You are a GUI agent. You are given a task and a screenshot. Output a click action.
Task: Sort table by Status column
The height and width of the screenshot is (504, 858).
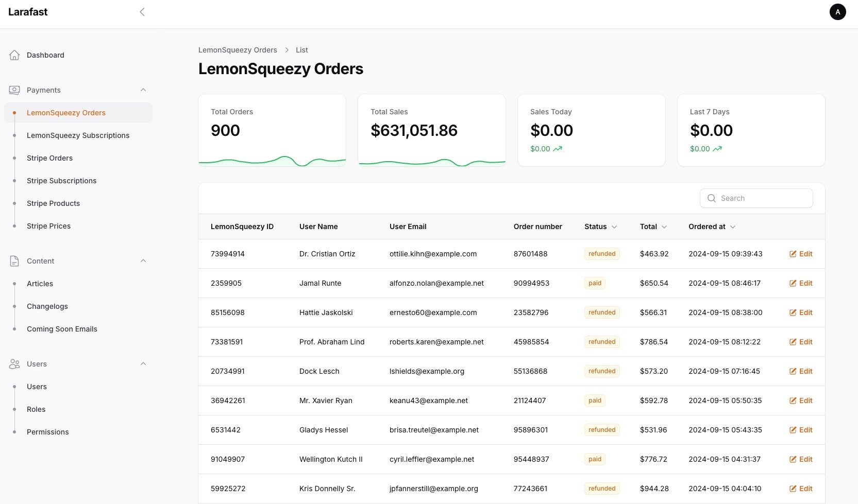pos(601,227)
